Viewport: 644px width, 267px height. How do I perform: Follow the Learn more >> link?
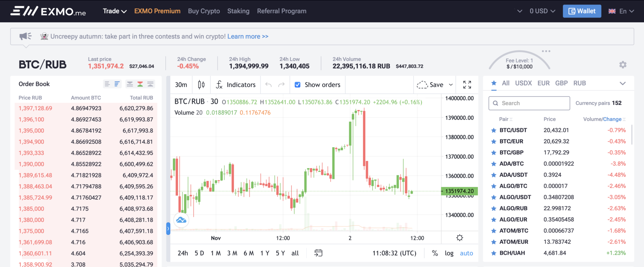(248, 36)
